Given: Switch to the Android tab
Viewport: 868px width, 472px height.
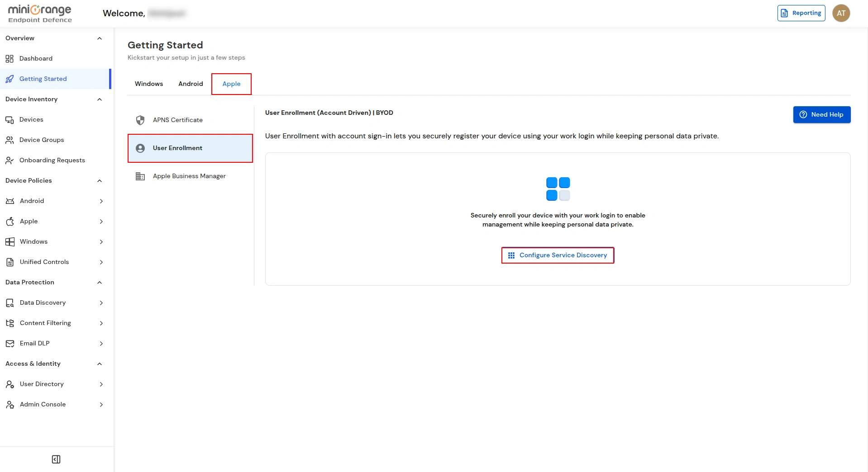Looking at the screenshot, I should [x=191, y=84].
